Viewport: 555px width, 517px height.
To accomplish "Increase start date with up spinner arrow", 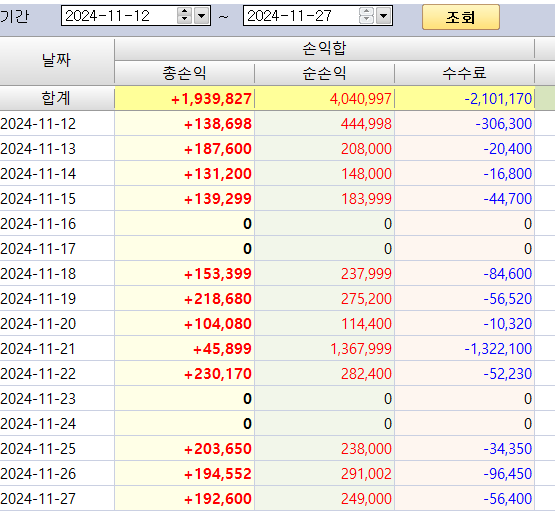I will point(184,11).
